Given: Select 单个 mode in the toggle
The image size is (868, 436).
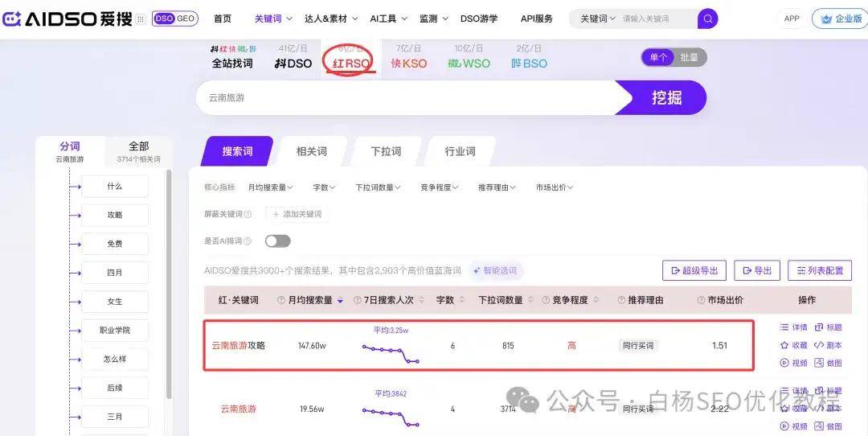Looking at the screenshot, I should coord(658,58).
